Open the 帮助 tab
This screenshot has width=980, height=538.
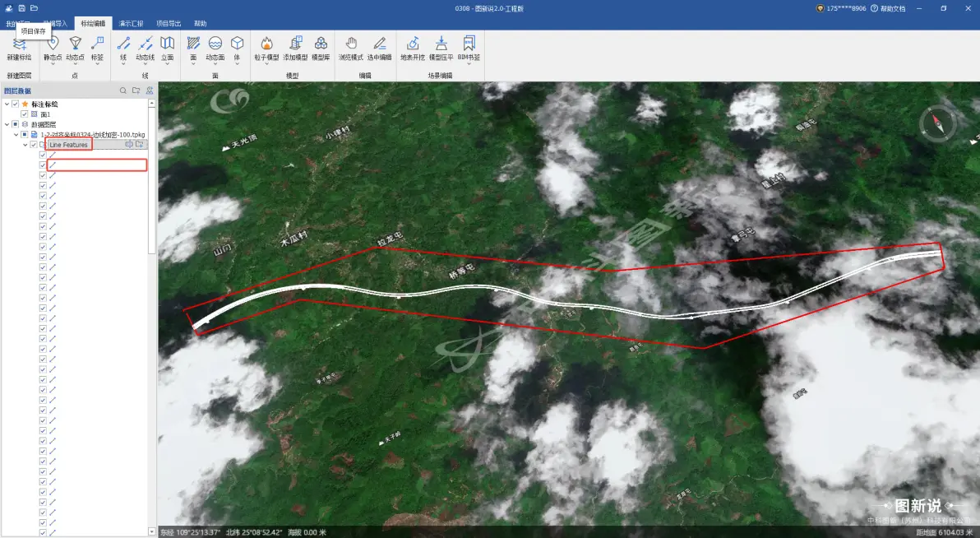point(200,24)
